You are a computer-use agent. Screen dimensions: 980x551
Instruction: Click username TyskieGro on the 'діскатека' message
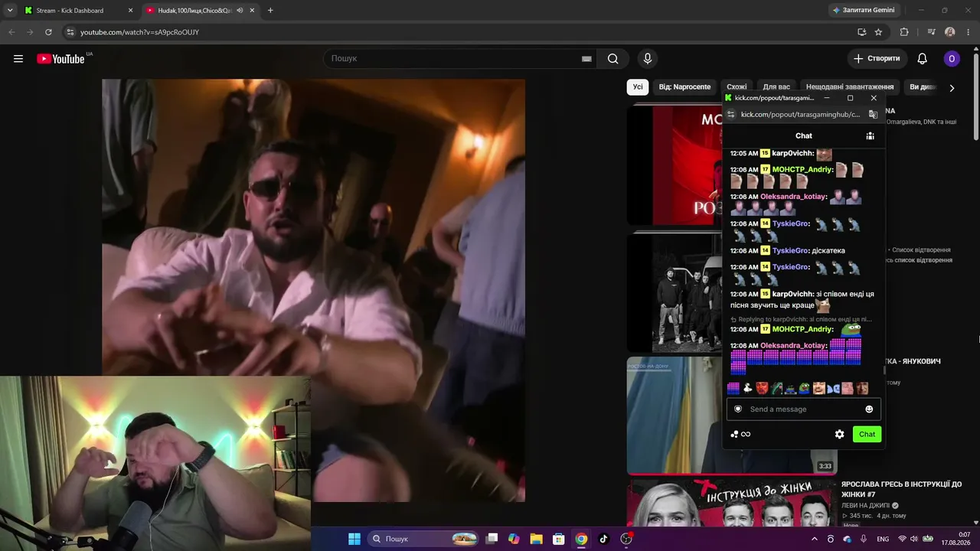click(x=789, y=251)
